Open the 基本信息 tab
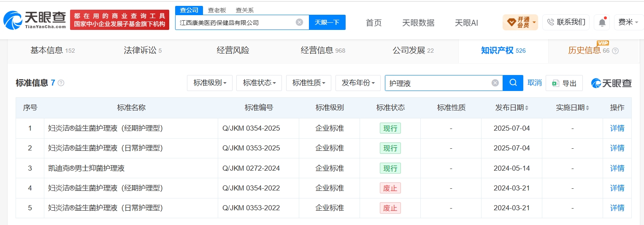This screenshot has height=225, width=644. (52, 51)
